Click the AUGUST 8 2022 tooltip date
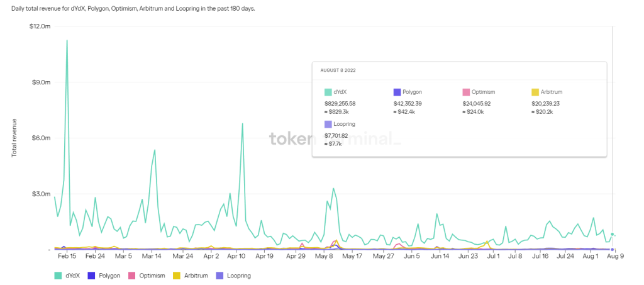The height and width of the screenshot is (285, 644). tap(338, 70)
